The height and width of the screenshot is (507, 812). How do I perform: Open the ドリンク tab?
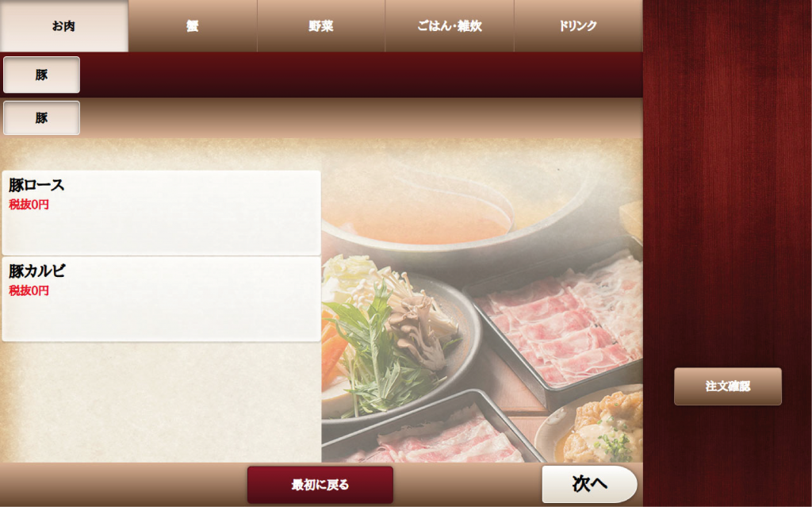coord(578,26)
